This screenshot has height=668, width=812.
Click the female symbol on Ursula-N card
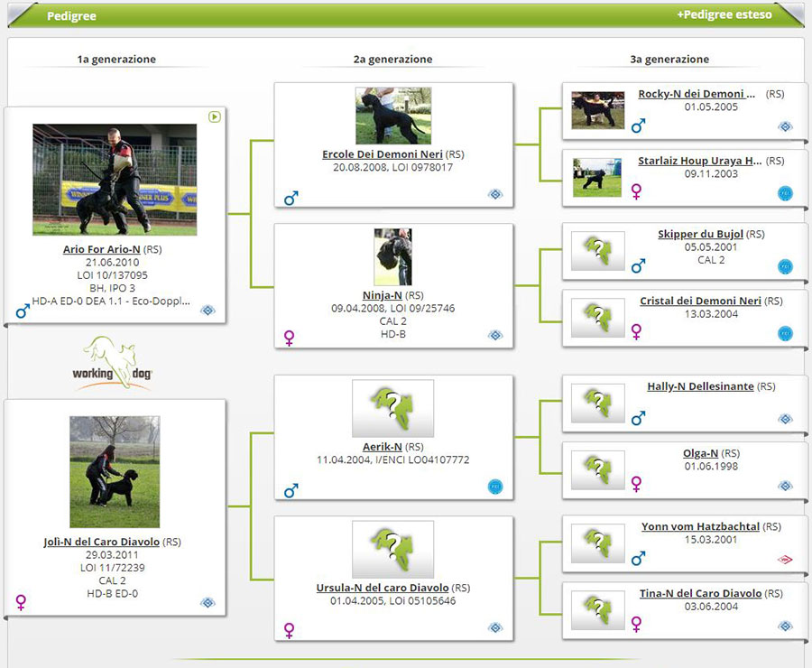[289, 630]
